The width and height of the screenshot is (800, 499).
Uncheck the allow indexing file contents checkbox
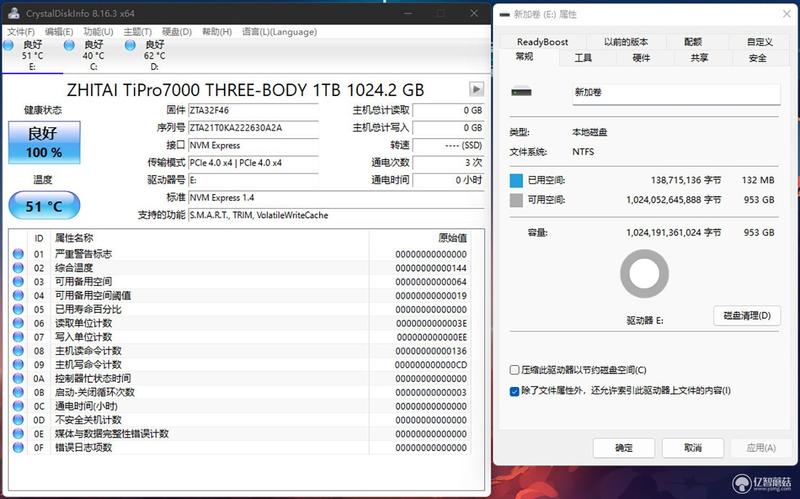tap(514, 391)
